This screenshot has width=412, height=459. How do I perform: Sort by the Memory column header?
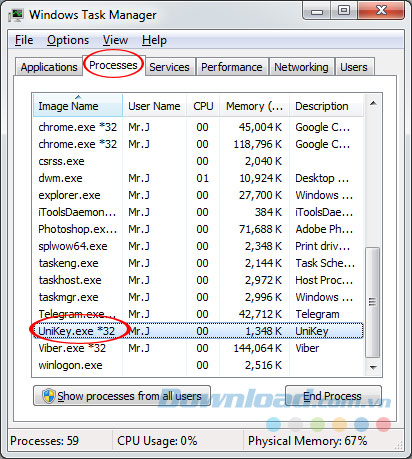[x=254, y=106]
